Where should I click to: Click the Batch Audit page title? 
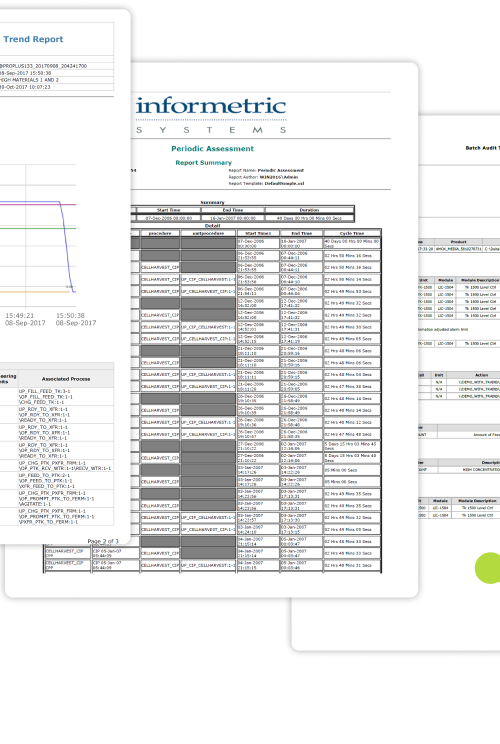click(482, 148)
